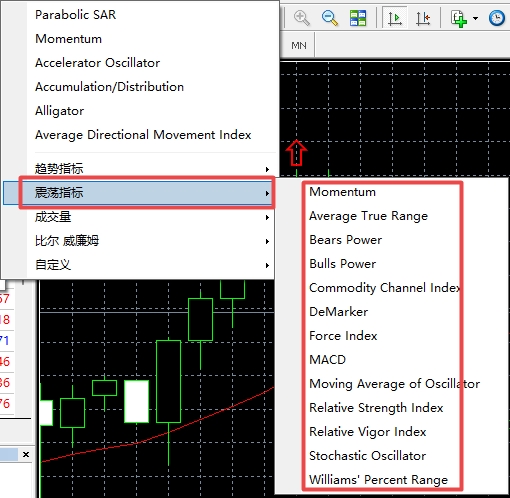Image resolution: width=510 pixels, height=498 pixels.
Task: Open dropdown arrow beside add indicator icon
Action: pos(476,18)
